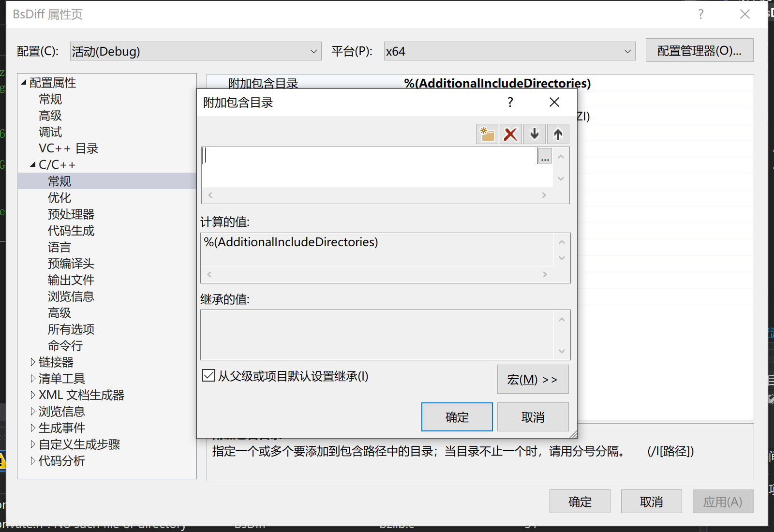Click the left scroll arrow below the directory editor

point(209,195)
